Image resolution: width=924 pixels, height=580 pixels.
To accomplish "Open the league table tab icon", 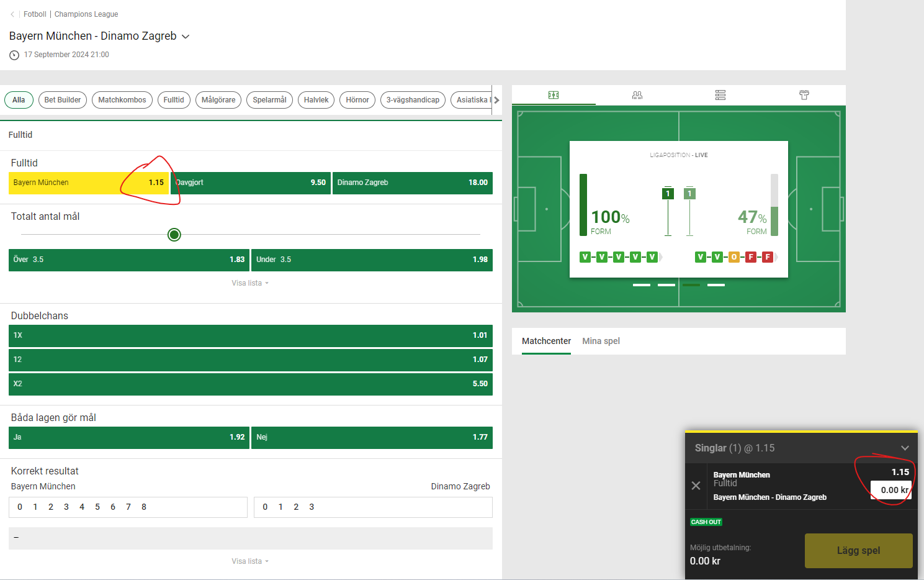I will [x=720, y=95].
